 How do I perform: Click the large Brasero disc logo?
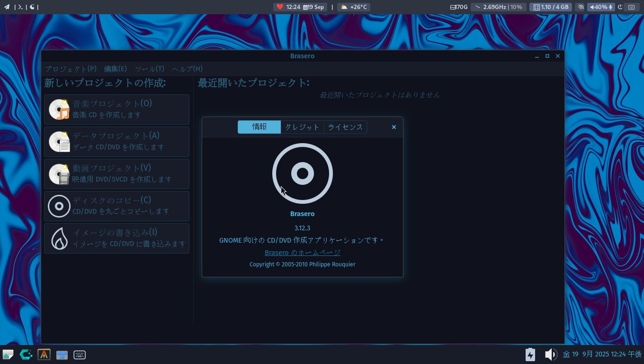tap(303, 173)
